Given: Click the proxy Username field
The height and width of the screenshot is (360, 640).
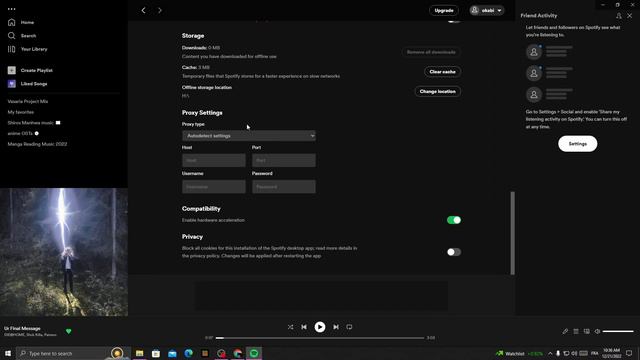Looking at the screenshot, I should (x=214, y=187).
